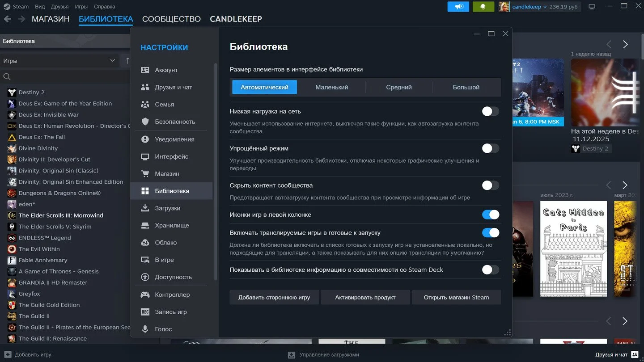The width and height of the screenshot is (644, 362).
Task: Open the Хранилище drive icon
Action: 145,225
